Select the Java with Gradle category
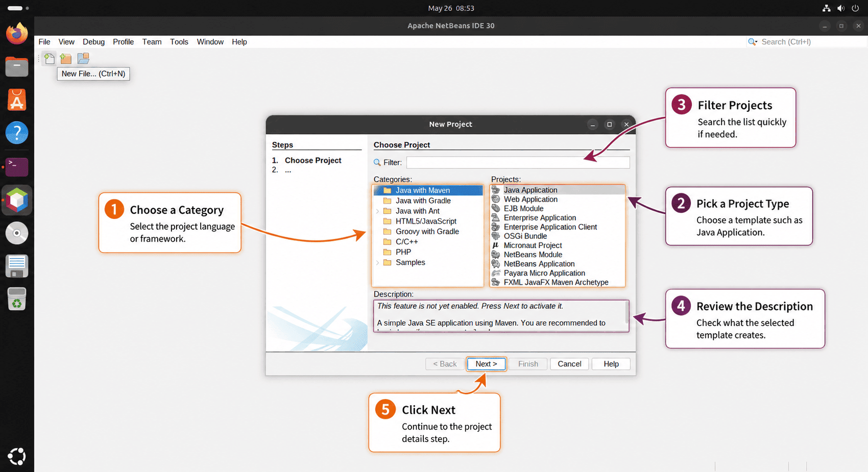The width and height of the screenshot is (868, 472). pyautogui.click(x=423, y=201)
